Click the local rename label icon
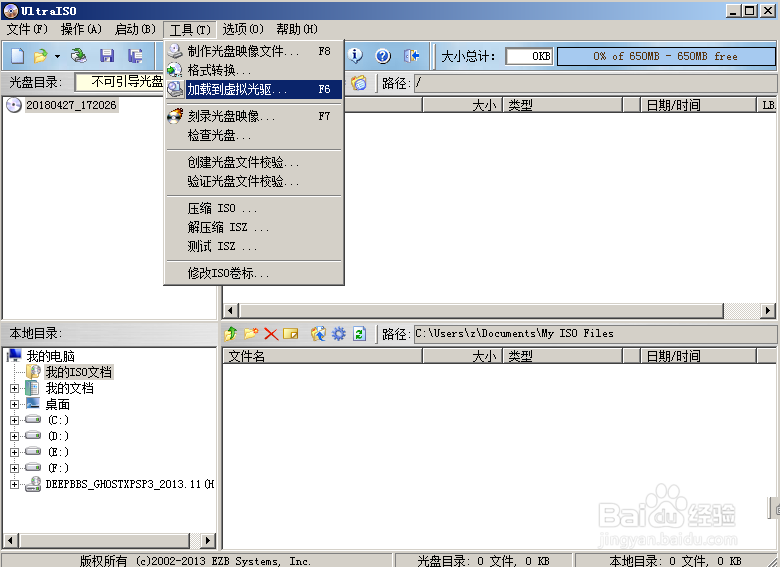 (291, 333)
